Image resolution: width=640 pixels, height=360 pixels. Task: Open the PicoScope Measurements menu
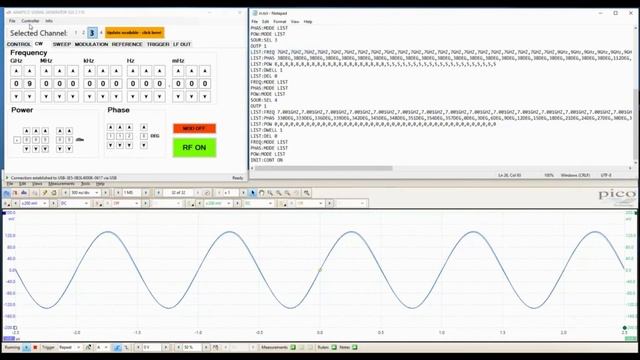[62, 184]
